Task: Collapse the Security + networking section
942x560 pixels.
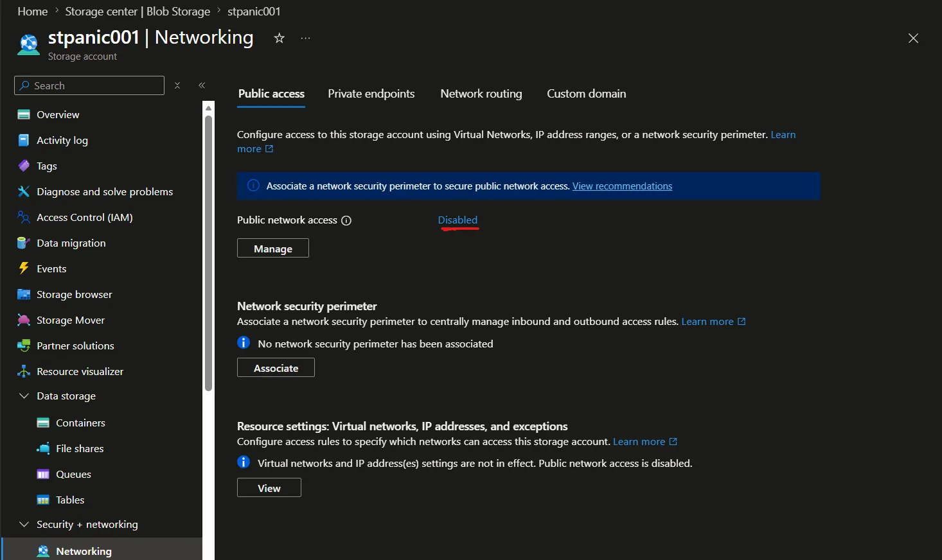Action: [x=24, y=524]
